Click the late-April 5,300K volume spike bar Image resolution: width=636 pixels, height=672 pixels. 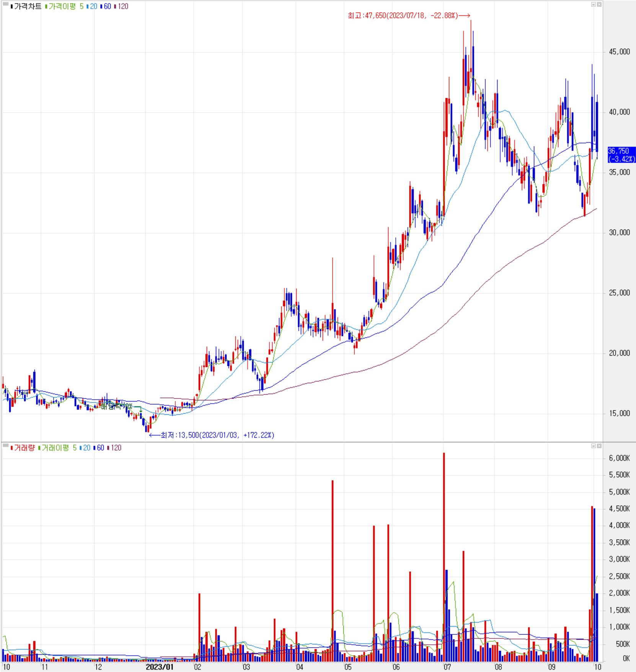point(333,571)
